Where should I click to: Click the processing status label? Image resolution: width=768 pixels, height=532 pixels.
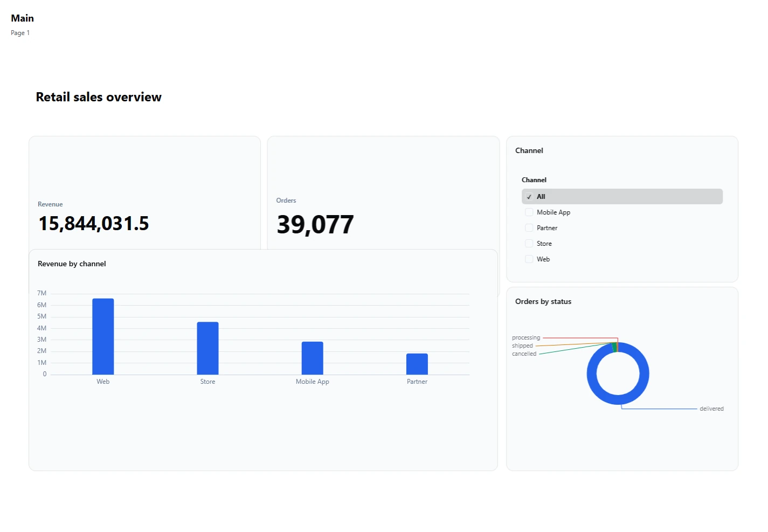[x=526, y=337]
